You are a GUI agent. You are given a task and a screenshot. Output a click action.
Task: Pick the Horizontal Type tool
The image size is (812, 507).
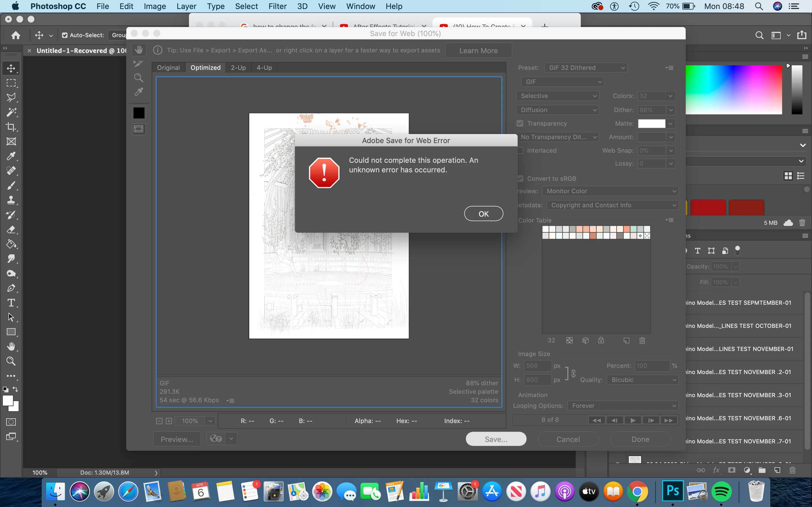click(x=11, y=303)
